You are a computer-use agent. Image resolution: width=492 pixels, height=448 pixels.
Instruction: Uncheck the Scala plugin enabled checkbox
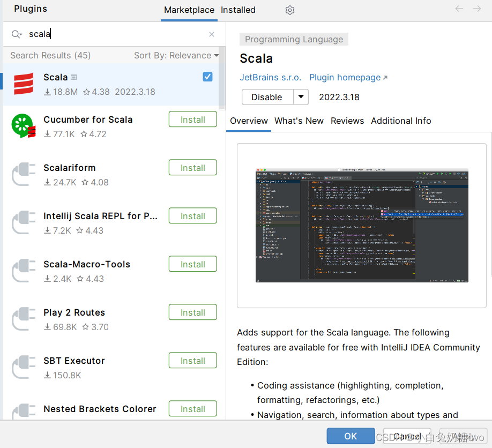coord(207,77)
